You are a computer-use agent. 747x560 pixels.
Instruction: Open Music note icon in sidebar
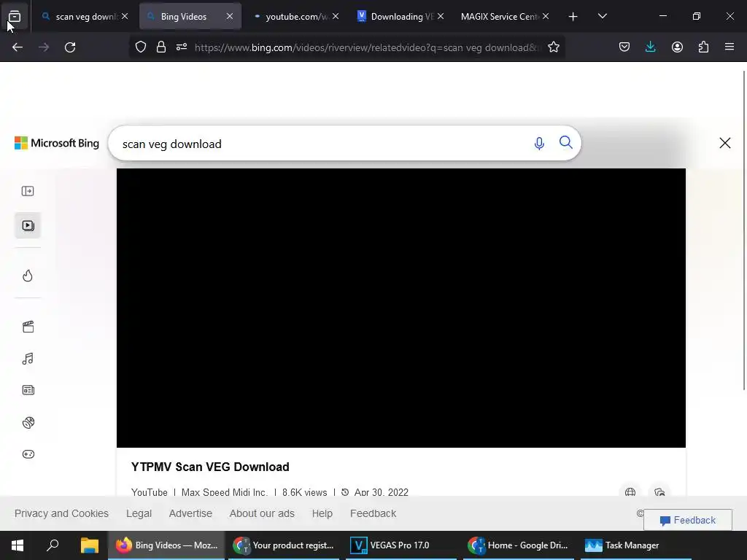pos(28,359)
